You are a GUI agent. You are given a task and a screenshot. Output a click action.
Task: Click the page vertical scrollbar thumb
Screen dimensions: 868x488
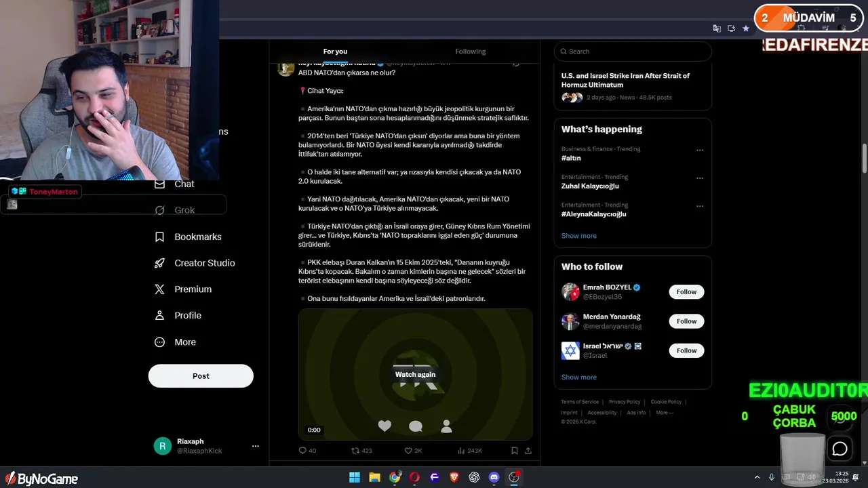865,158
